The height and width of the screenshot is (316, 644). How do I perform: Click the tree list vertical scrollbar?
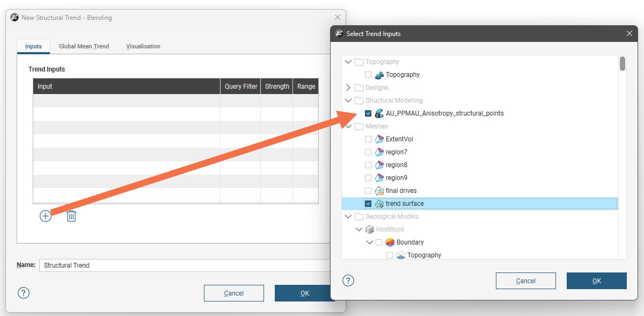coord(623,64)
